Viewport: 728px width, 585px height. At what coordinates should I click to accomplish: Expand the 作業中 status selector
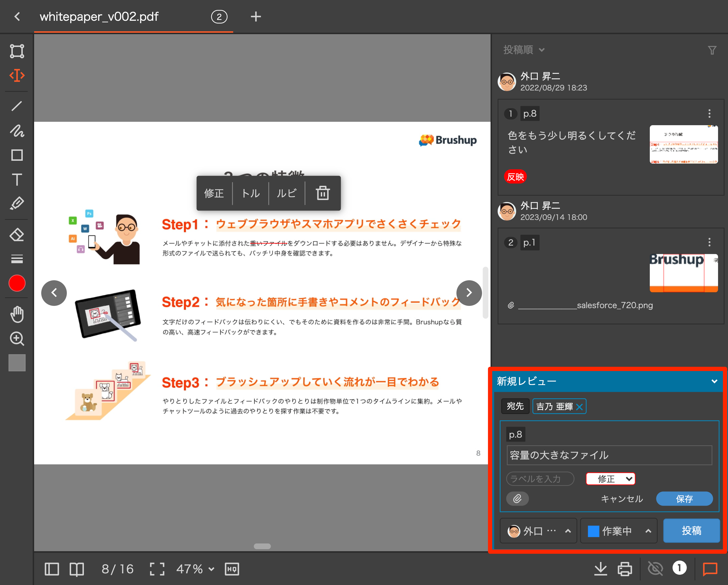pyautogui.click(x=619, y=531)
